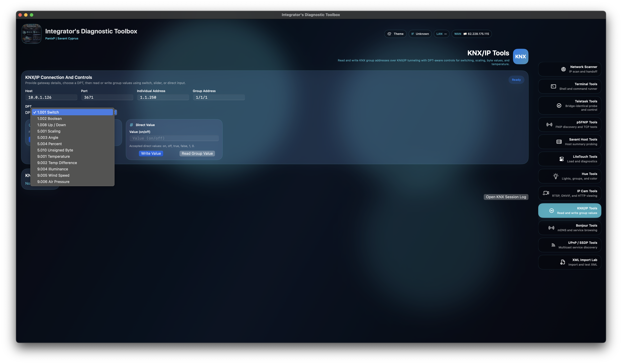622x364 pixels.
Task: Choose 9.006 Air Pressure menu entry
Action: click(53, 182)
